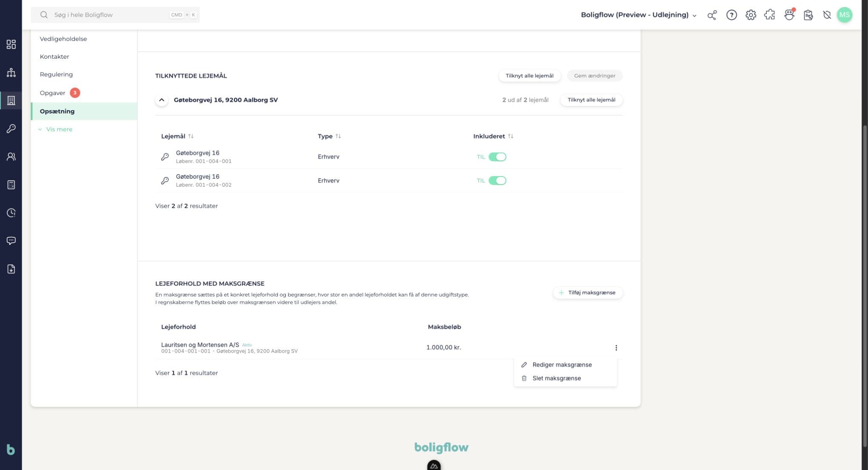This screenshot has height=470, width=868.
Task: Open the key rentals sidebar icon
Action: [11, 128]
